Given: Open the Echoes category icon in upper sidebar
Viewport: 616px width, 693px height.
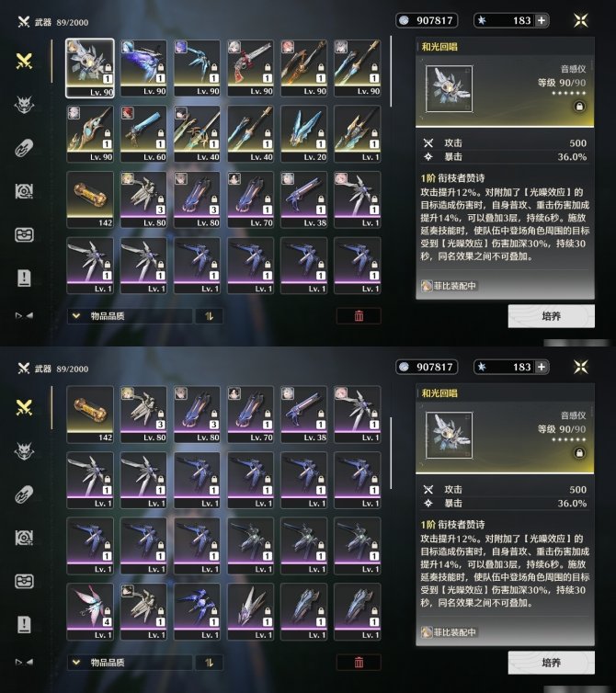Looking at the screenshot, I should (24, 105).
